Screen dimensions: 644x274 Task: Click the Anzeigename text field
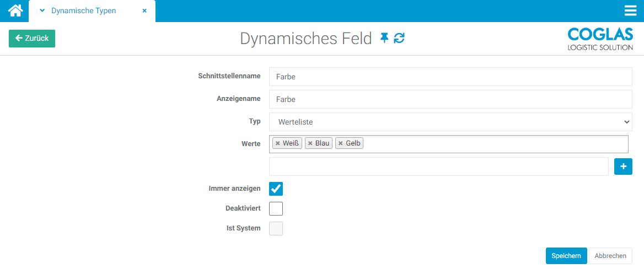click(450, 99)
